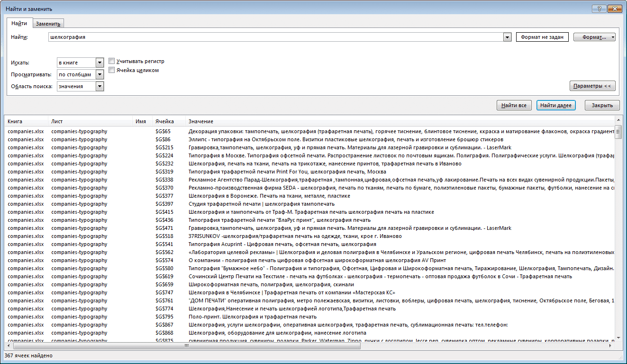Viewport: 627px width, 364px height.
Task: Select the 'ДОМ ПЕЧАТИ' result row
Action: click(x=309, y=300)
